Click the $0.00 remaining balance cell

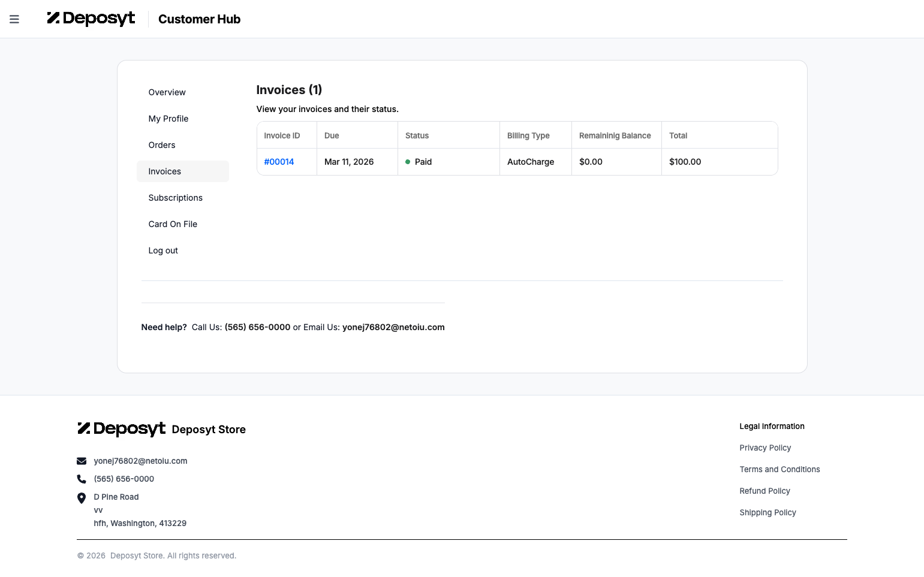point(616,162)
